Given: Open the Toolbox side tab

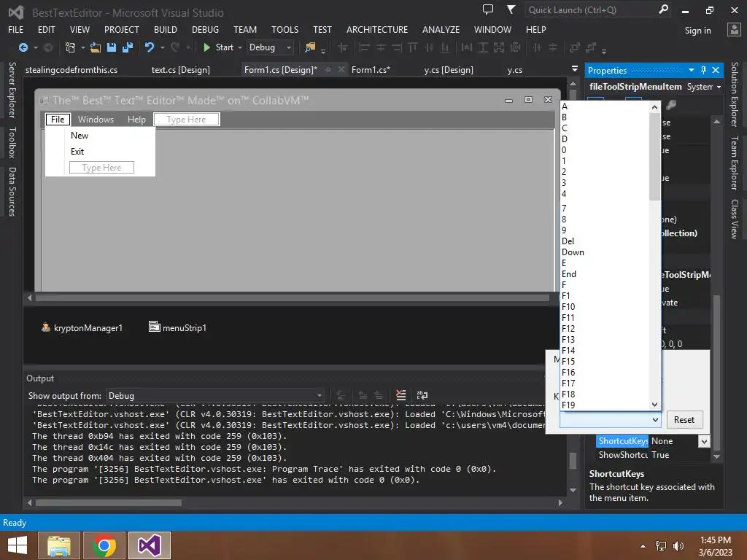Looking at the screenshot, I should [x=12, y=142].
